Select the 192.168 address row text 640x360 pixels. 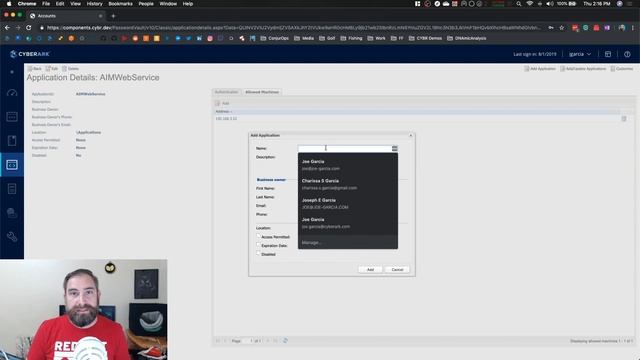click(x=226, y=119)
